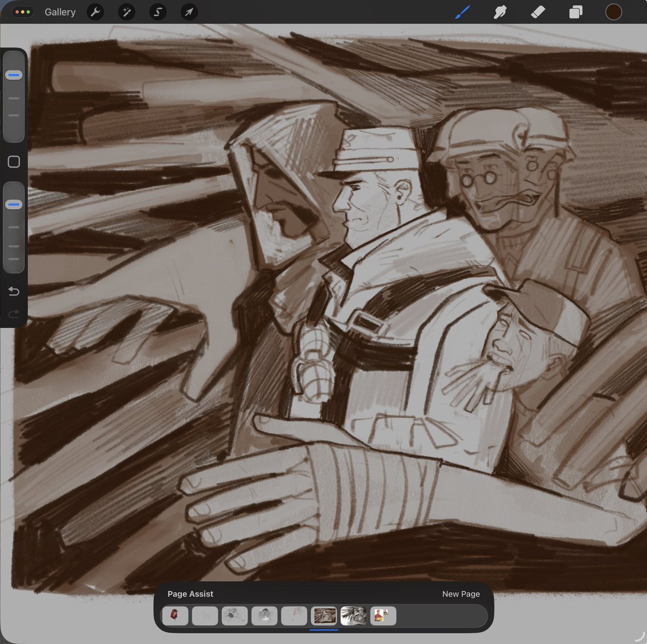Open the Layers panel

tap(576, 12)
